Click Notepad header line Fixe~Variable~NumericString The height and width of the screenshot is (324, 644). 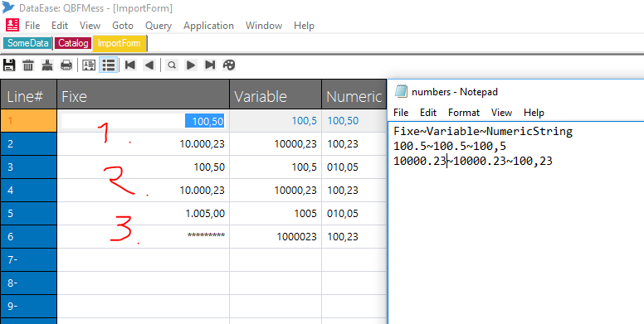coord(483,132)
